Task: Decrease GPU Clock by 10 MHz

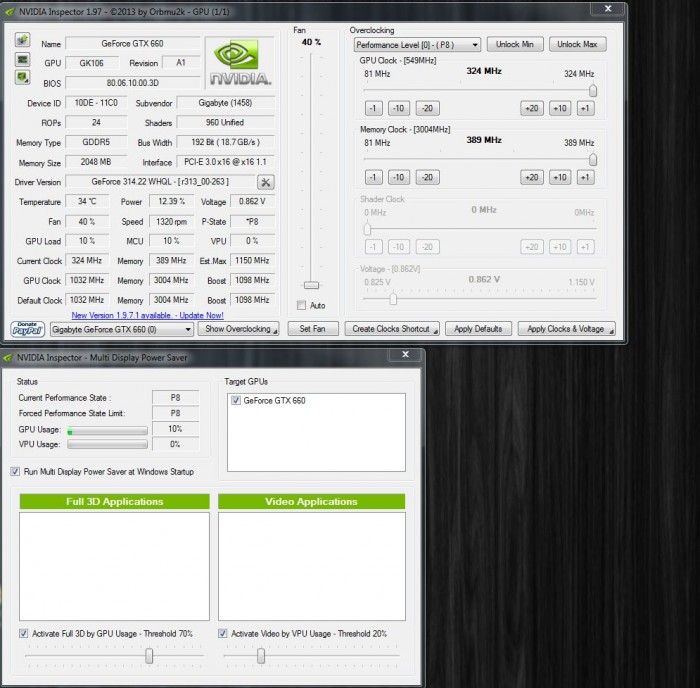Action: tap(398, 108)
